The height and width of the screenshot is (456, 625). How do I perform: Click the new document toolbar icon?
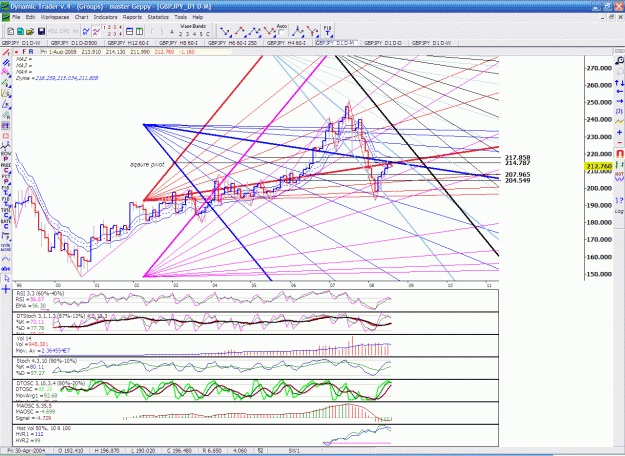tap(11, 31)
